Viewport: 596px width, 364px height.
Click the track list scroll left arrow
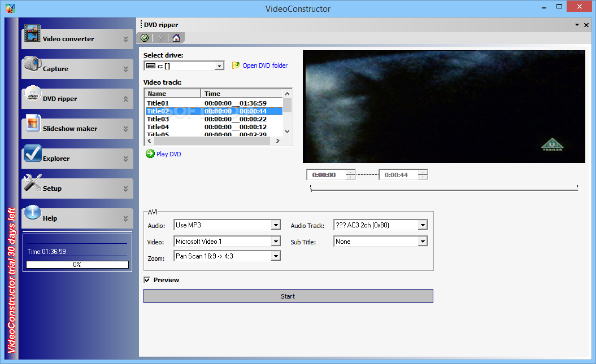[x=149, y=141]
